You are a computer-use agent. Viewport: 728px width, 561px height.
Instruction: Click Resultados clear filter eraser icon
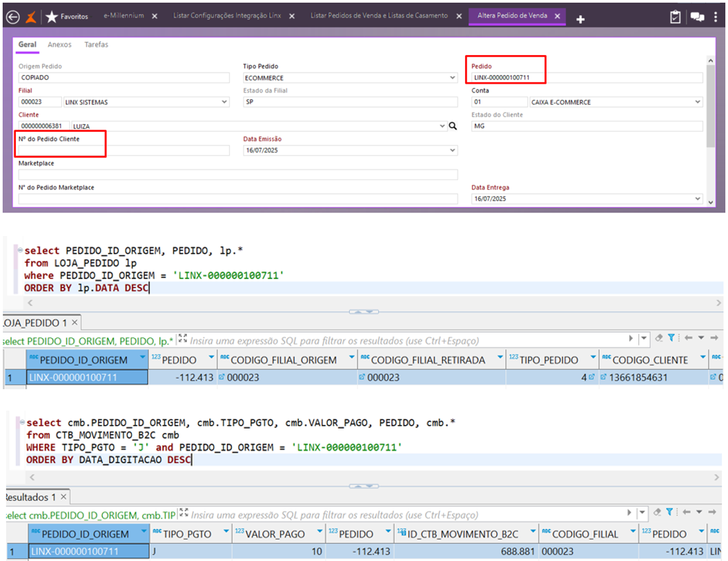point(657,512)
